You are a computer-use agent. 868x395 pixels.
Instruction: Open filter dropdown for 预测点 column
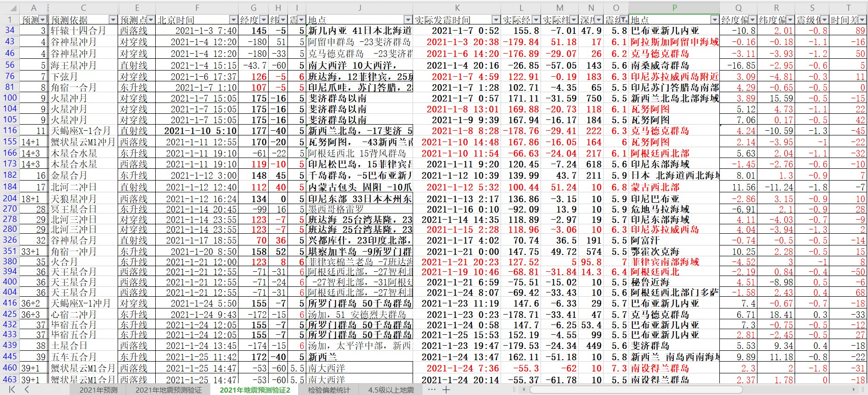coord(151,20)
